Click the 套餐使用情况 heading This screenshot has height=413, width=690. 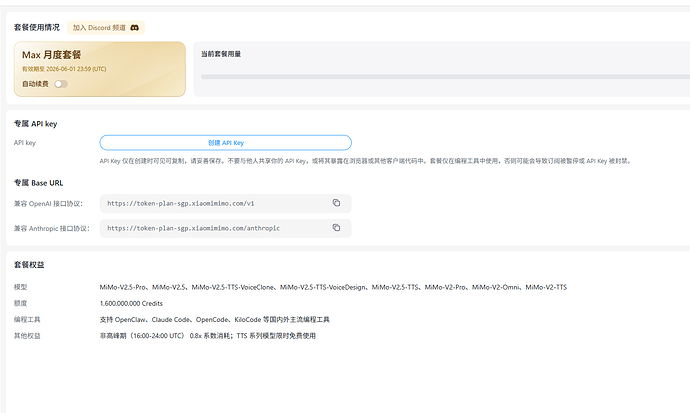(x=37, y=27)
